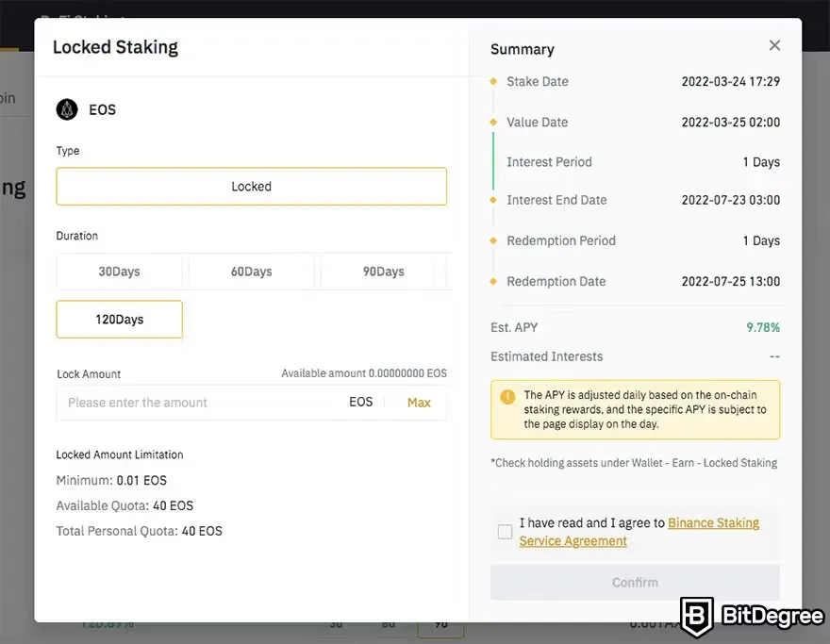Click the Est. APY value 9.78%
830x644 pixels.
(763, 327)
